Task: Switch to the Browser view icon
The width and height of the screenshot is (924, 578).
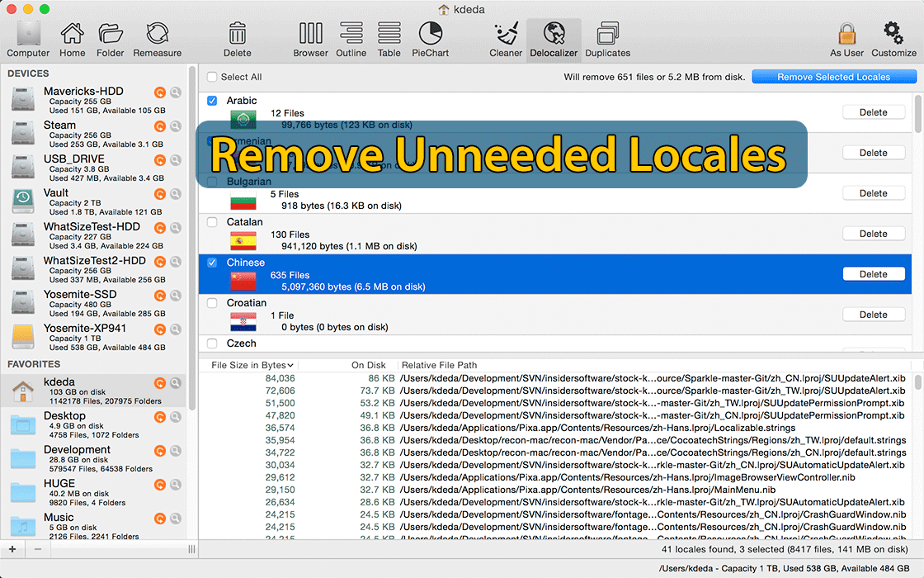Action: pos(310,35)
